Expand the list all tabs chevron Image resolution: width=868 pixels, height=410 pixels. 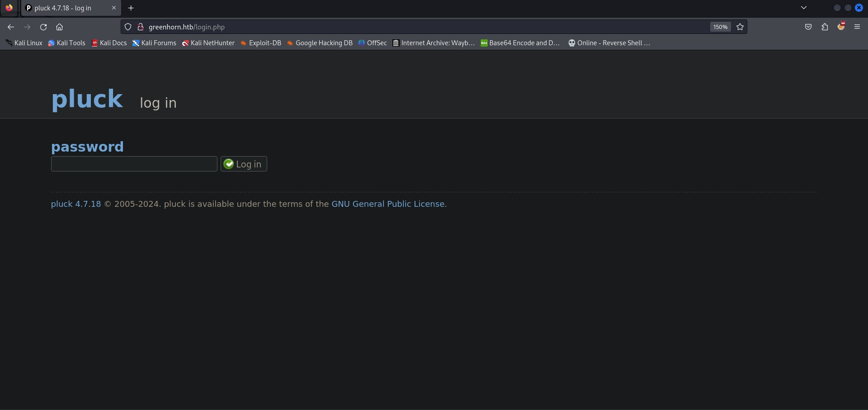(x=804, y=8)
